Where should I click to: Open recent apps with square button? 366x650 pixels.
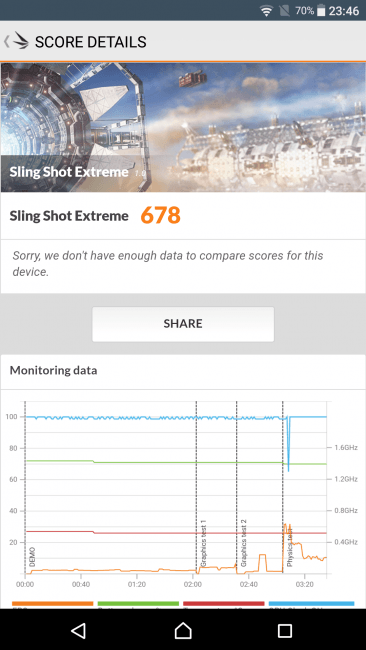point(285,631)
